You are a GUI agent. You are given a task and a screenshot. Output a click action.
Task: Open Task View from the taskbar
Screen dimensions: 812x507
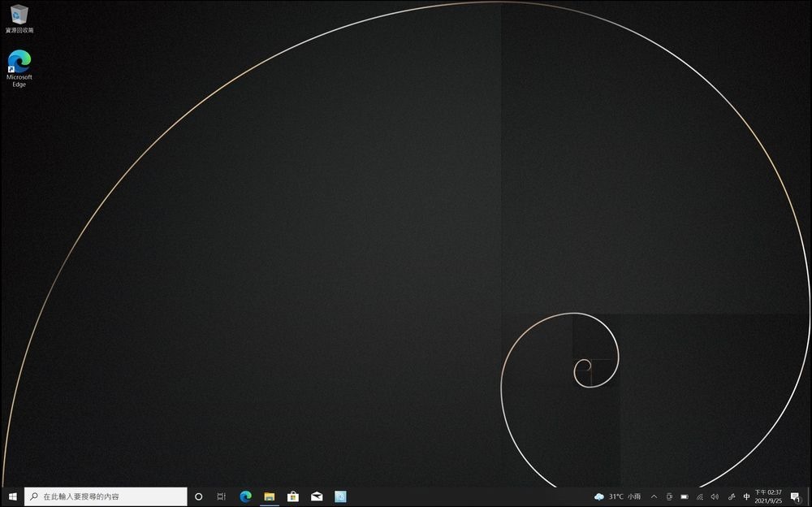pyautogui.click(x=221, y=496)
